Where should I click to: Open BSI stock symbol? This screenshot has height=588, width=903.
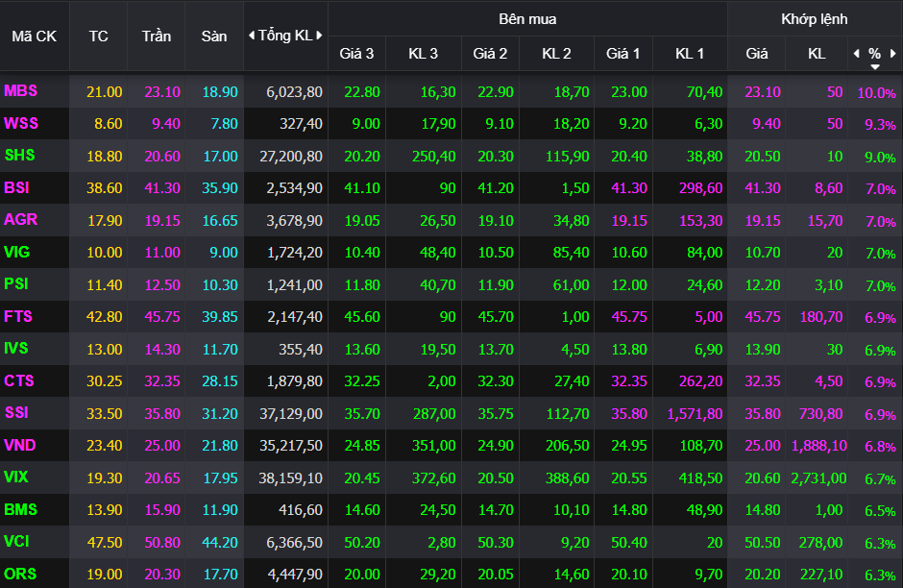[x=16, y=187]
